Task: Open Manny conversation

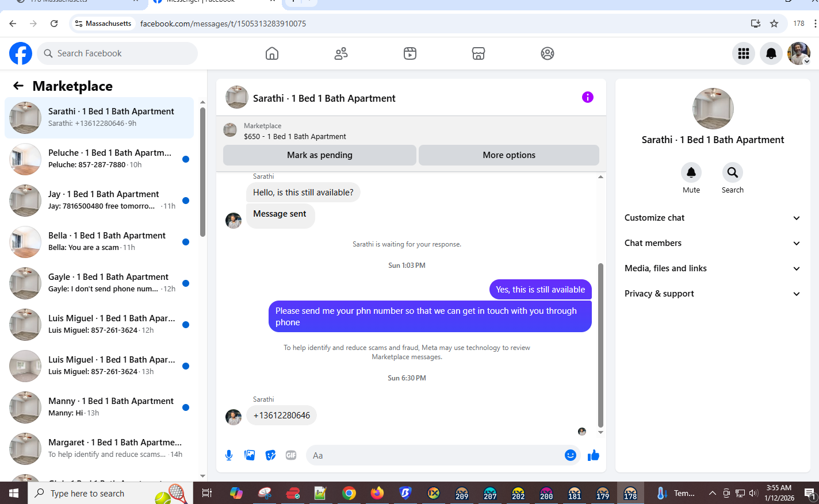Action: pos(99,407)
